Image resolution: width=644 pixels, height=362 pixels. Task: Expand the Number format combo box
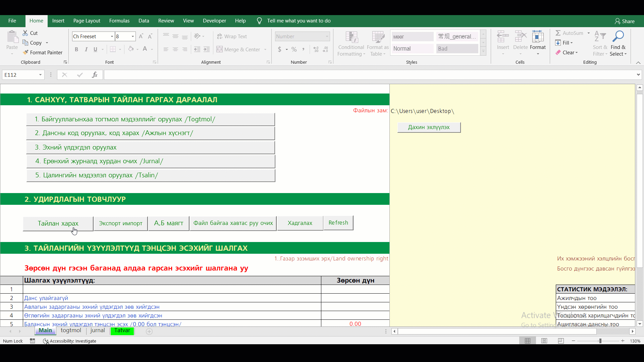[x=327, y=37]
